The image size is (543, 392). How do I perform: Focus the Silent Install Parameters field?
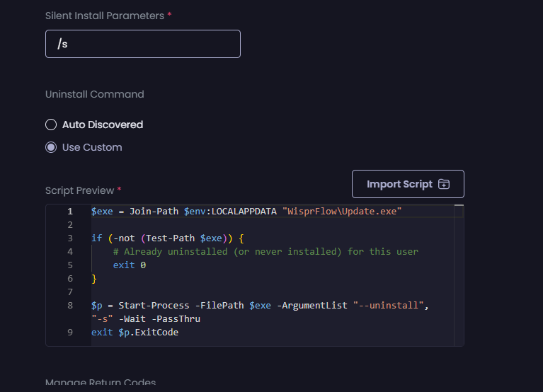pos(142,44)
